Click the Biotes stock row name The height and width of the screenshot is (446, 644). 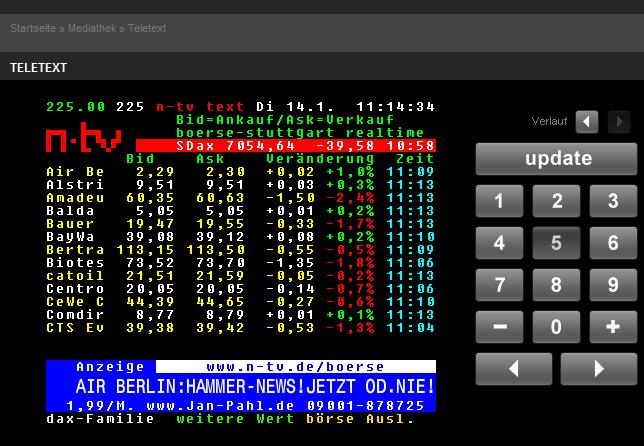point(75,263)
